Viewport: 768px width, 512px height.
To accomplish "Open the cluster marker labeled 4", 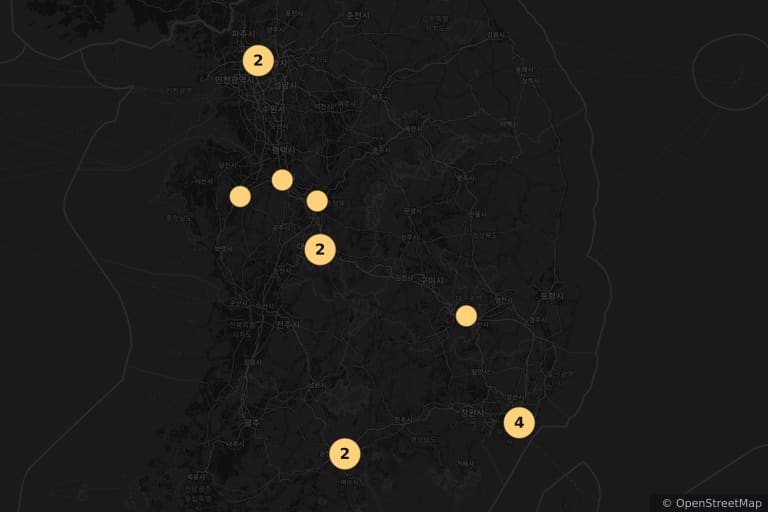I will point(519,422).
